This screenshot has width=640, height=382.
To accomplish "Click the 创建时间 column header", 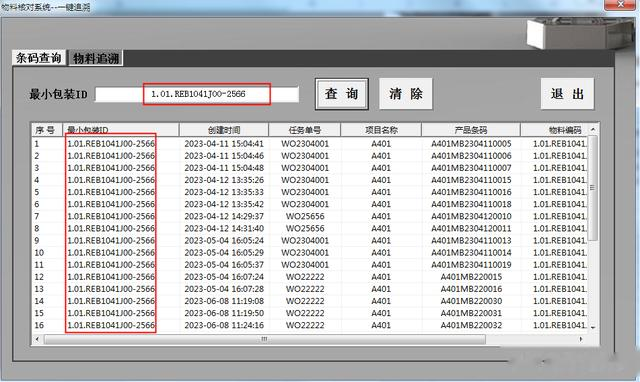I will pos(224,130).
